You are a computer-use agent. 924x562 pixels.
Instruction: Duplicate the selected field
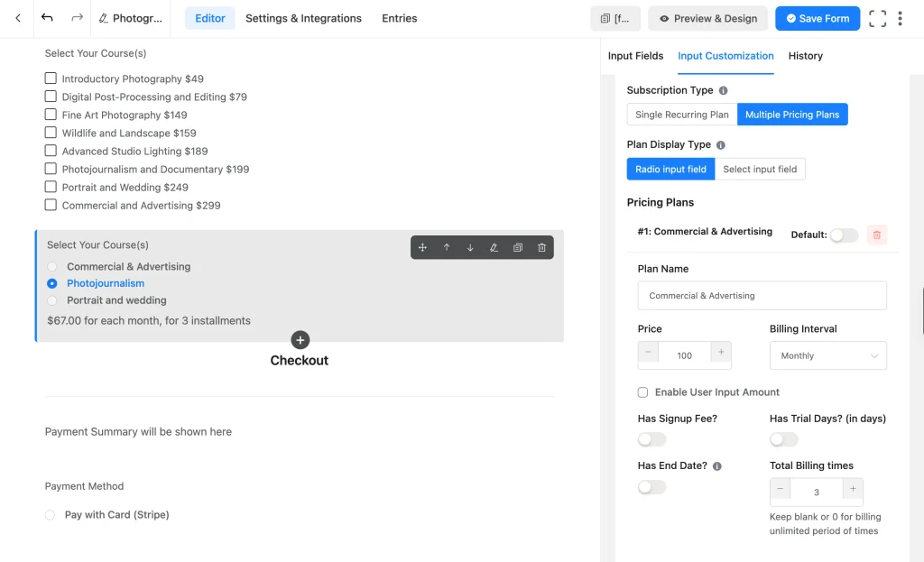[x=518, y=247]
